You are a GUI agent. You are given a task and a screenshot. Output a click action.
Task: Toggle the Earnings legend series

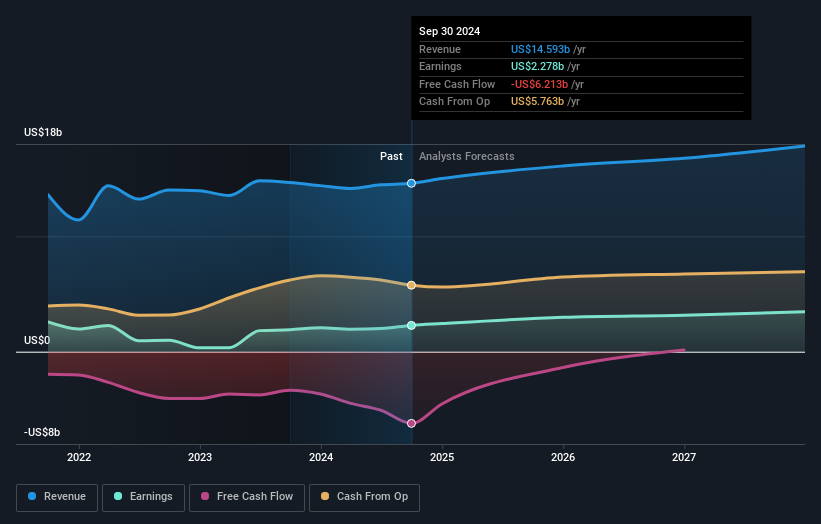point(143,497)
